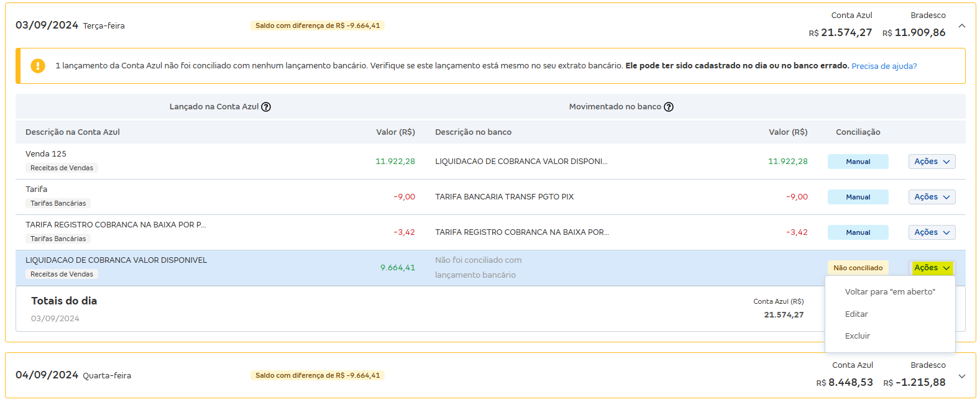Select the LIQUIDACAO DE COBRANCA VALOR DISPONIVEL entry
980x402 pixels.
click(x=116, y=260)
